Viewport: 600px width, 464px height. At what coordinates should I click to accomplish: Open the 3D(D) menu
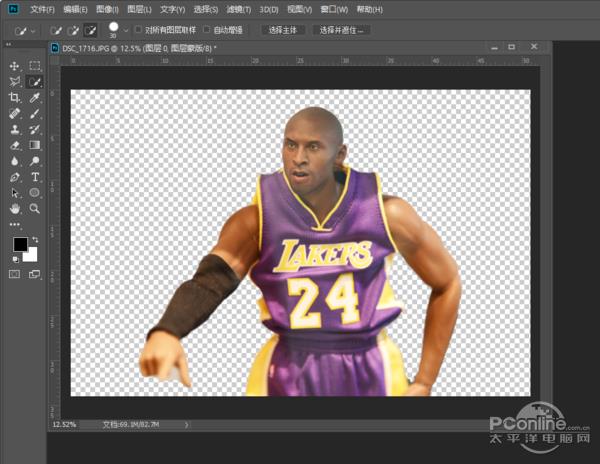coord(269,9)
